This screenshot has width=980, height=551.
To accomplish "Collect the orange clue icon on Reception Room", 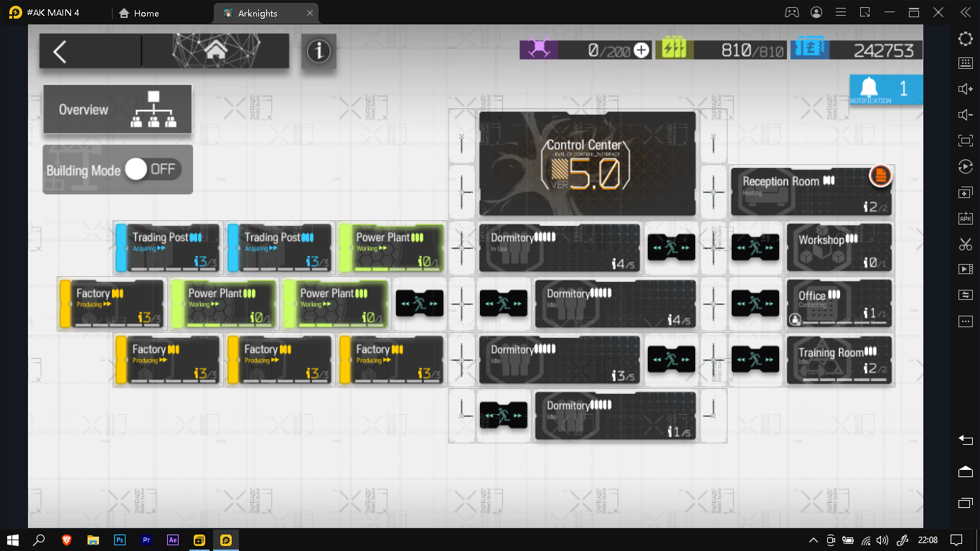I will tap(880, 175).
